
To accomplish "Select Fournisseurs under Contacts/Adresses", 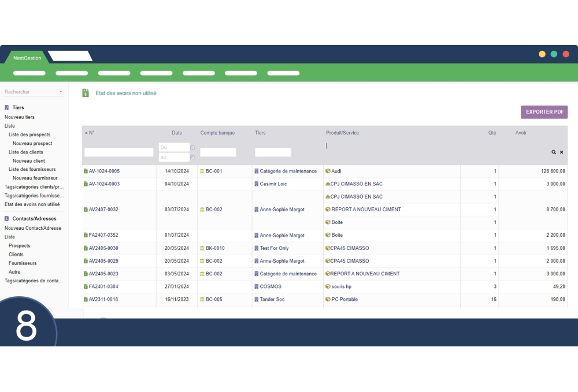I will point(23,263).
